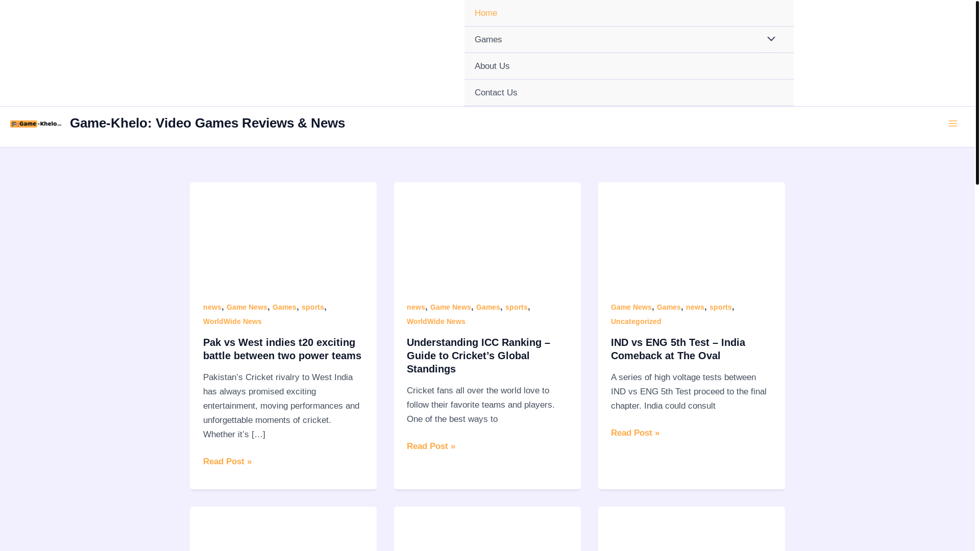Click 'sports' tag on Pak vs West indies card

[x=313, y=307]
